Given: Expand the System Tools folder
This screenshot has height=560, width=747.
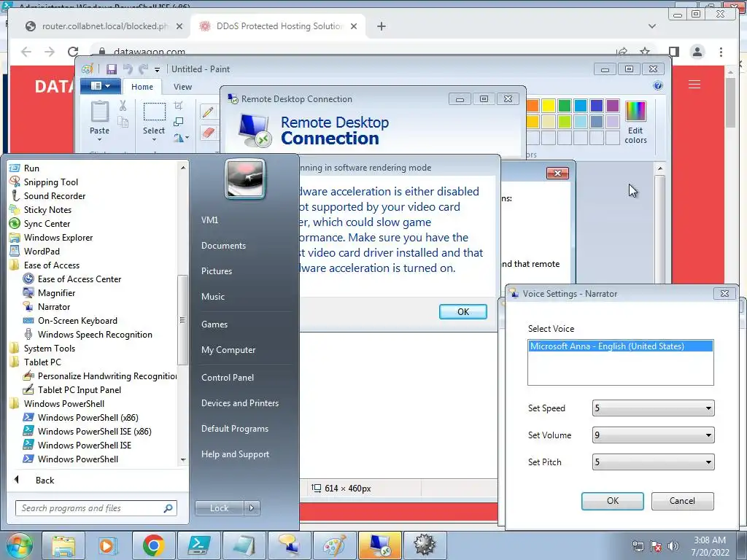Looking at the screenshot, I should click(50, 348).
